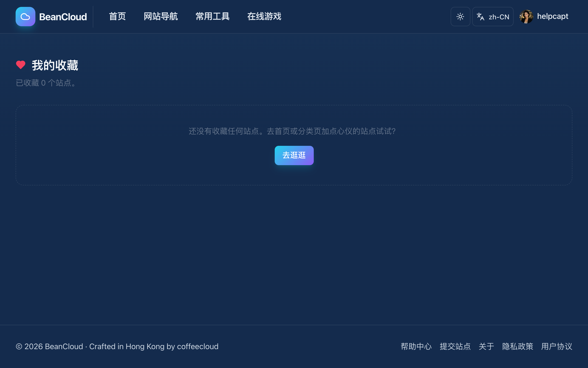Click the red heart favorites icon
Screen dimensions: 588x368
21,65
